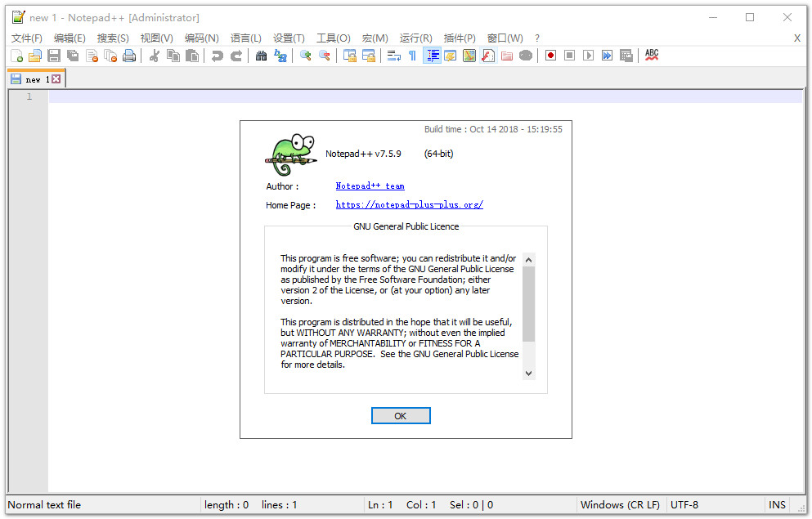This screenshot has height=519, width=812.
Task: Open the 文件(F) menu
Action: coord(27,38)
